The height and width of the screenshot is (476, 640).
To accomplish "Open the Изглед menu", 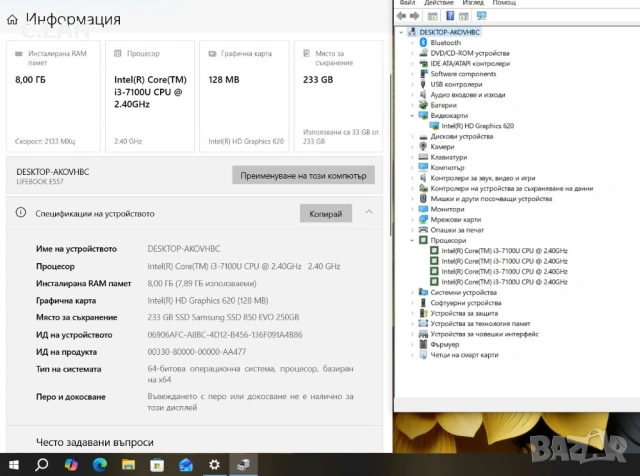I will (x=473, y=3).
